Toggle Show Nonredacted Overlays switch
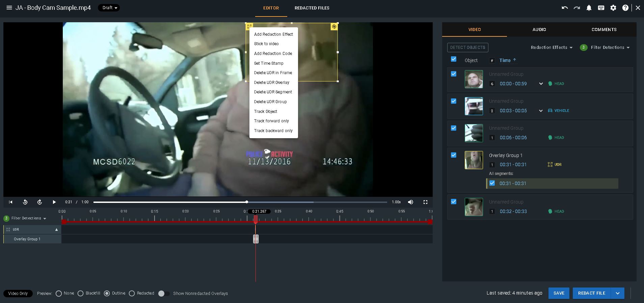This screenshot has width=644, height=303. coord(164,294)
